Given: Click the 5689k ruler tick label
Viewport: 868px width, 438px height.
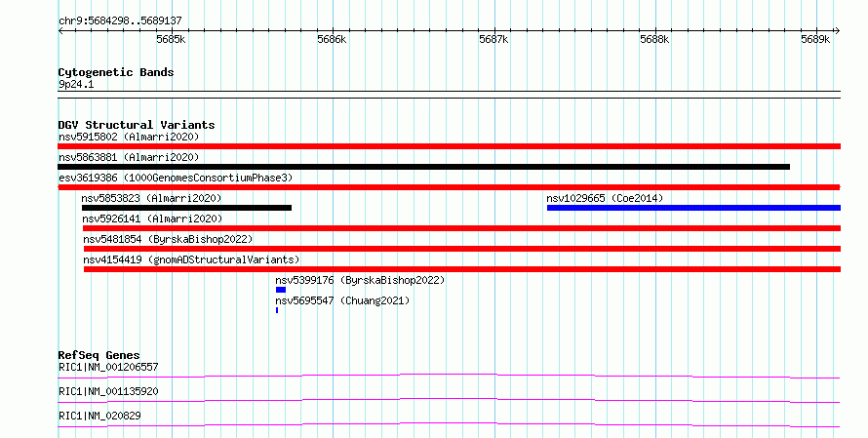Looking at the screenshot, I should coord(816,39).
